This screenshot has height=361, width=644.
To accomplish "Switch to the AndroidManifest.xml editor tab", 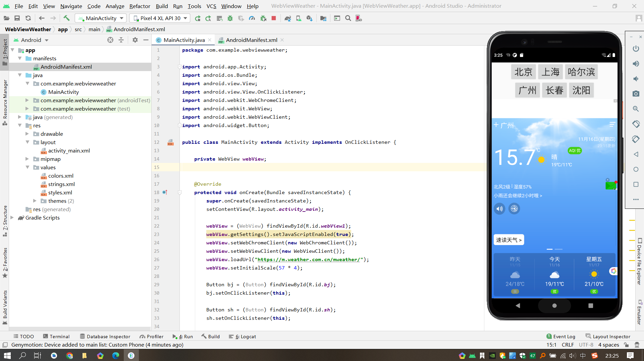I will pyautogui.click(x=252, y=40).
